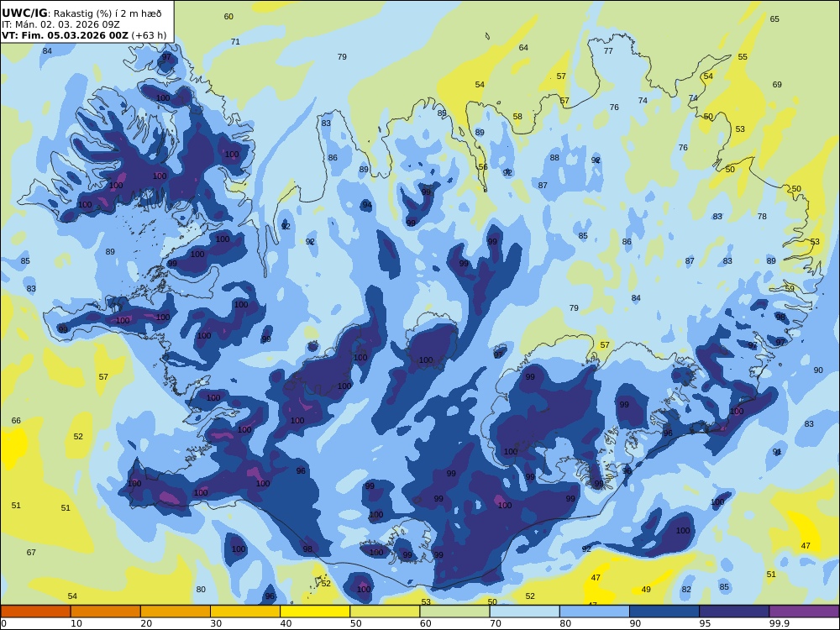The width and height of the screenshot is (840, 630).
Task: Click the map value '49'
Action: [646, 590]
